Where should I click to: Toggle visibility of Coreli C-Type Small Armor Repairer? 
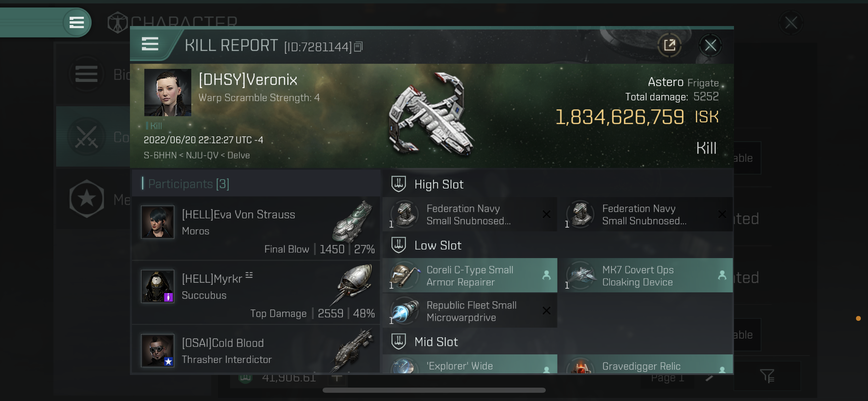pos(547,276)
